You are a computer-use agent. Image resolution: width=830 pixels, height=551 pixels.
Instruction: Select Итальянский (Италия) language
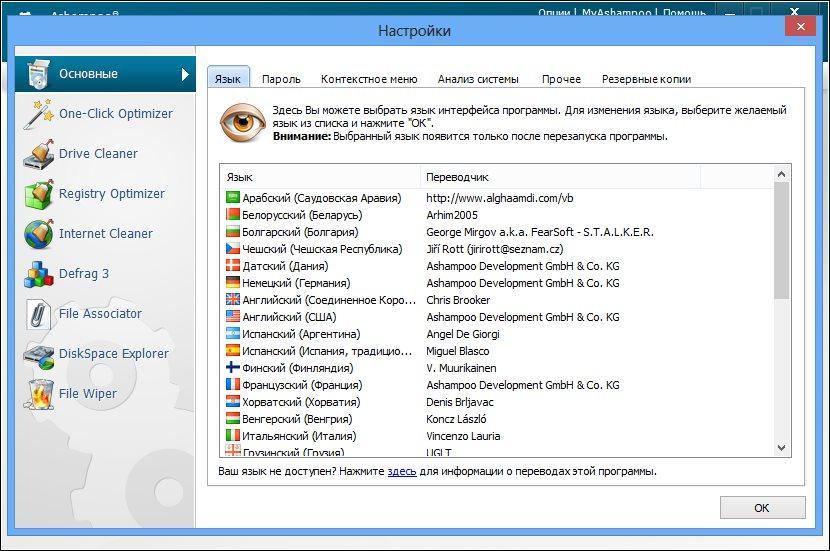[x=299, y=436]
